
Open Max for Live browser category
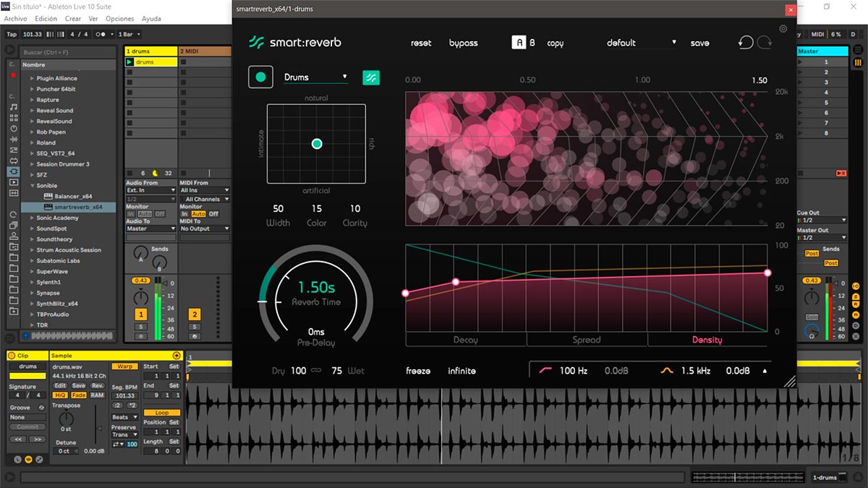(14, 160)
